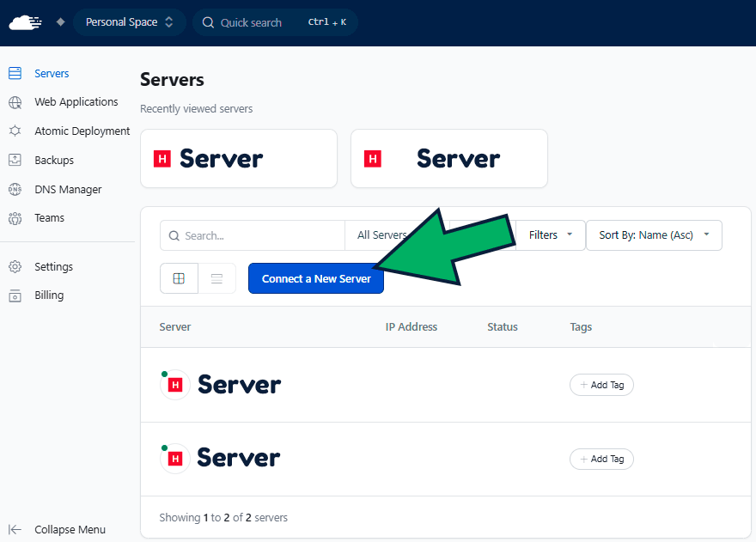This screenshot has width=756, height=542.
Task: Click the search magnifier in Quick search
Action: pos(208,22)
